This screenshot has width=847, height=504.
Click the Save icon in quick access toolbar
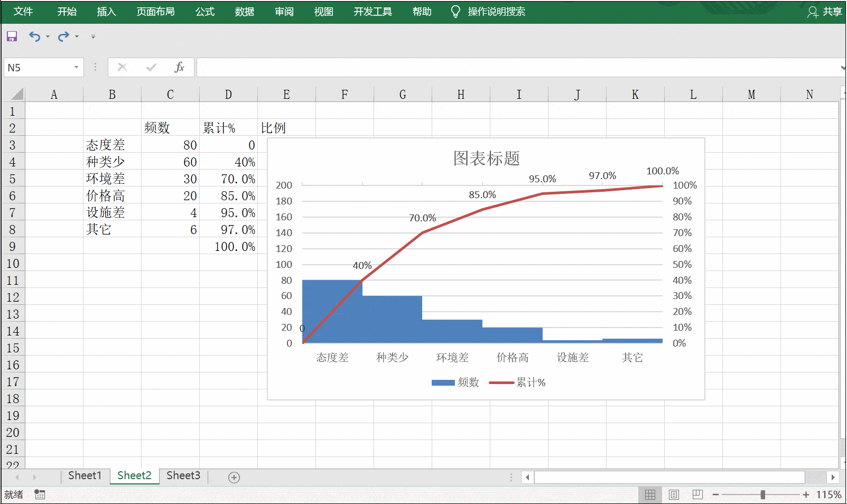pos(12,36)
